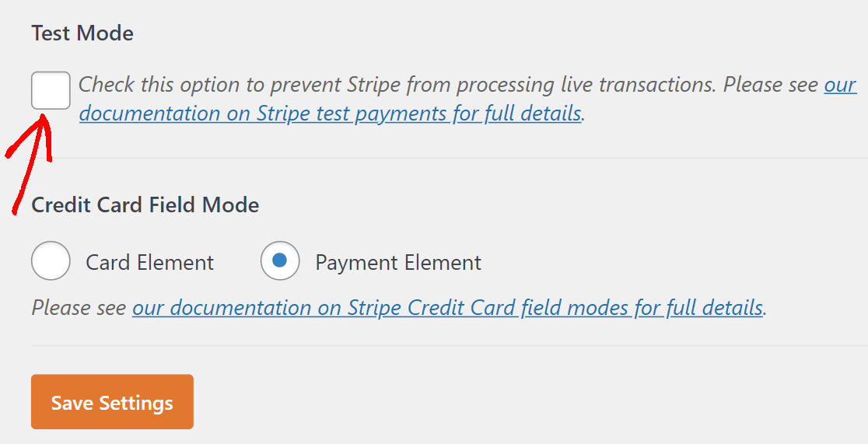Viewport: 868px width, 444px height.
Task: Click the Save Settings button
Action: click(x=112, y=402)
